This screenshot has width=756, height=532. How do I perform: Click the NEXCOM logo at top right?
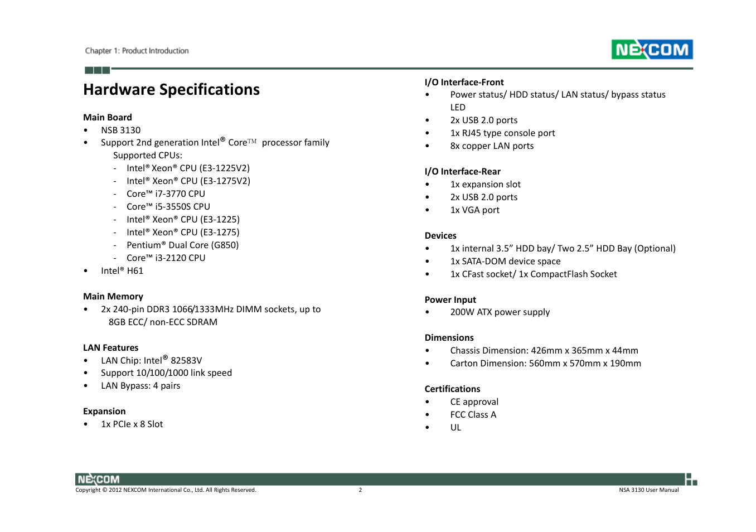(652, 50)
